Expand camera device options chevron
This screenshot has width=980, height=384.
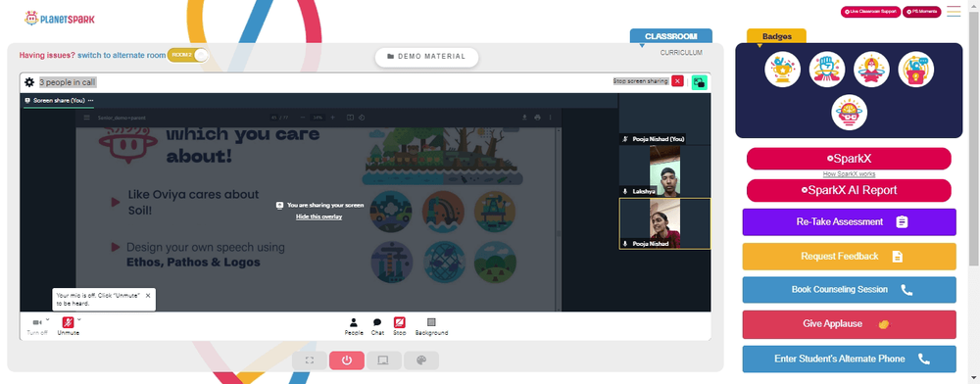[48, 319]
